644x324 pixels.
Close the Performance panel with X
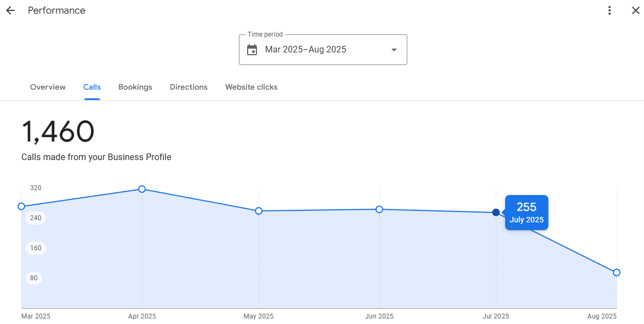635,10
